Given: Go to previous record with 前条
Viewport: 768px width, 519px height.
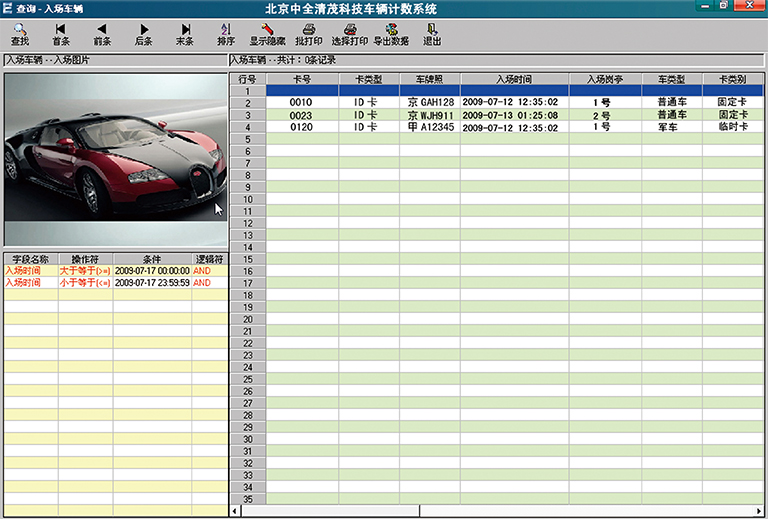Looking at the screenshot, I should [102, 34].
